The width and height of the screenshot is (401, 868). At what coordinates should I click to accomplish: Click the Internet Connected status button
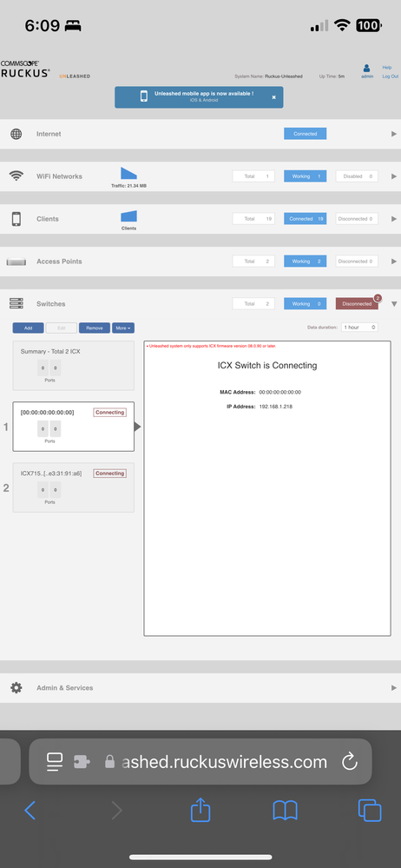[x=306, y=134]
